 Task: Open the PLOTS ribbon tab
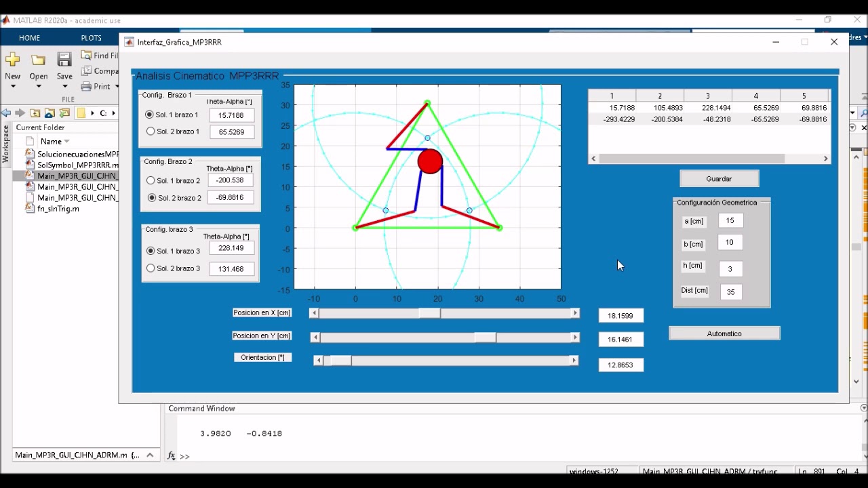click(91, 38)
